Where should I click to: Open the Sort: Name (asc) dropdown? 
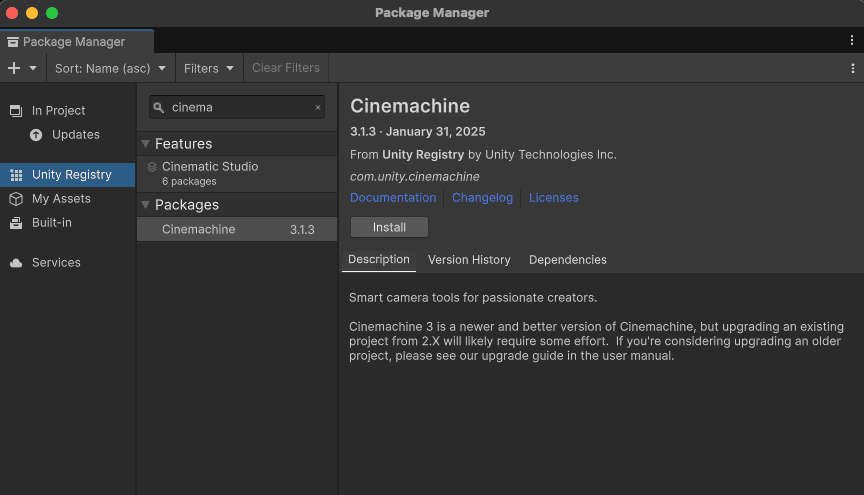point(110,68)
